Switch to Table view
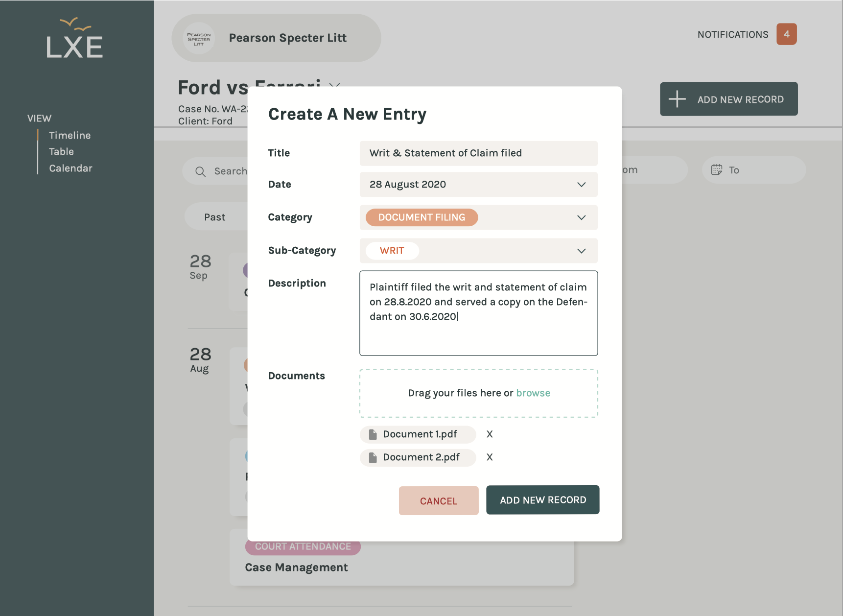 61,152
